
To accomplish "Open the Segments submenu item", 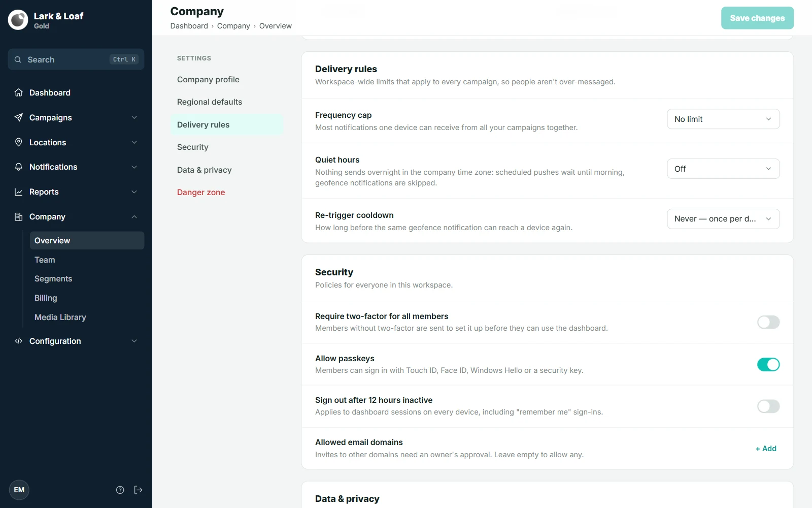I will pyautogui.click(x=87, y=278).
